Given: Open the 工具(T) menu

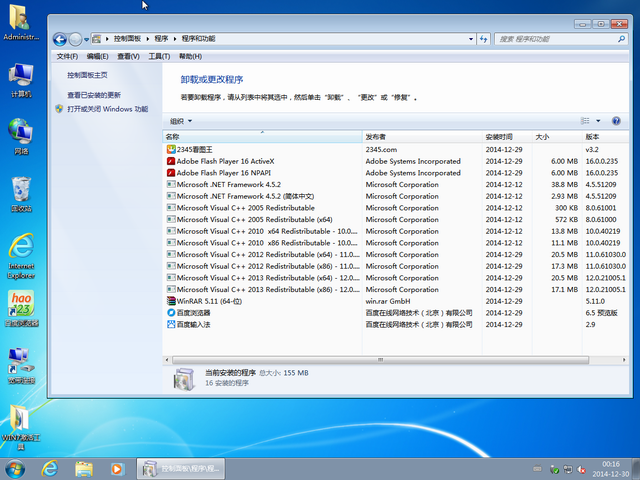Looking at the screenshot, I should 159,56.
